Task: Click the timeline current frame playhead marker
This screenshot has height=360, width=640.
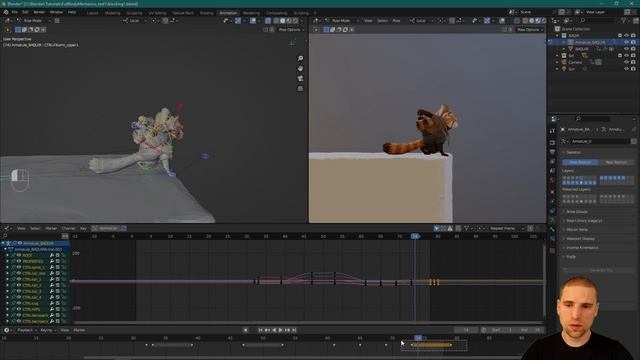Action: point(418,338)
